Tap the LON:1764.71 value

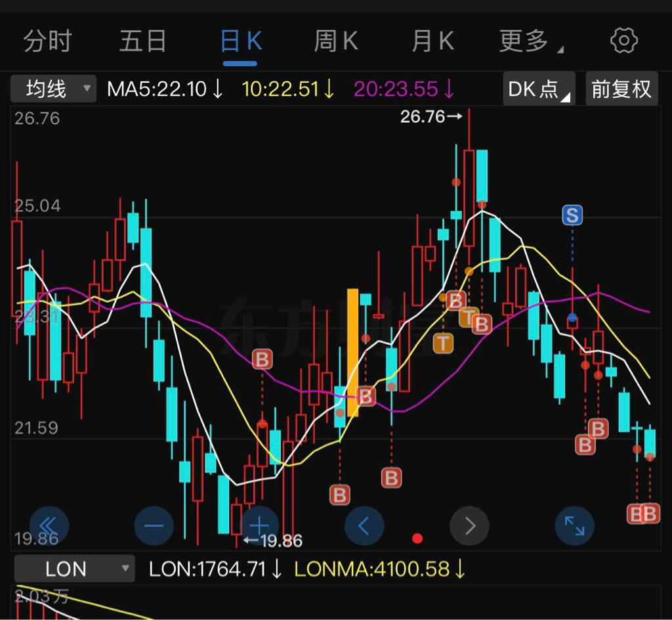tap(215, 569)
